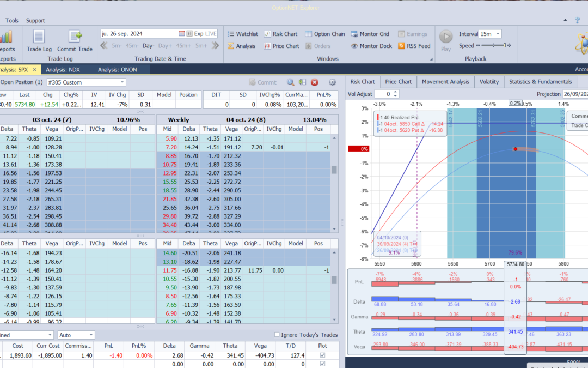Step forward 45 minutes with 45m+
Viewport: 588px width, 368px height.
(183, 45)
